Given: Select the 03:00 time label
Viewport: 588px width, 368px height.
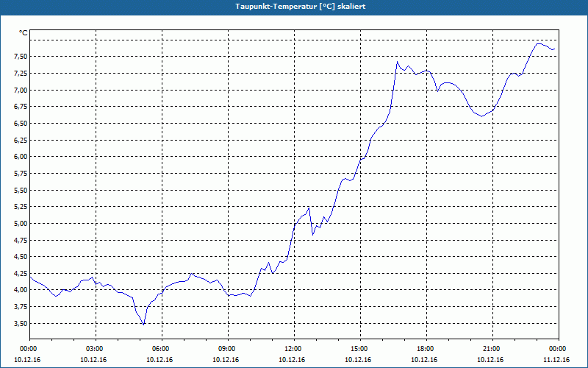Looking at the screenshot, I should point(93,349).
